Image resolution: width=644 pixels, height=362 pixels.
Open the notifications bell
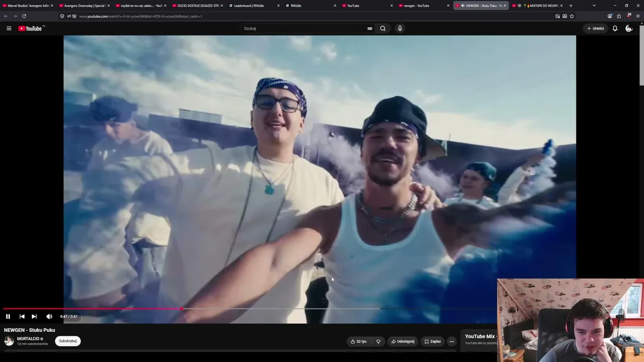(615, 28)
